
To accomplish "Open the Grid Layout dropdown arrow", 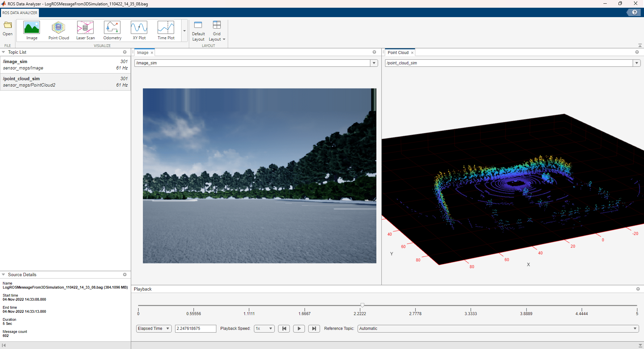I will 224,39.
